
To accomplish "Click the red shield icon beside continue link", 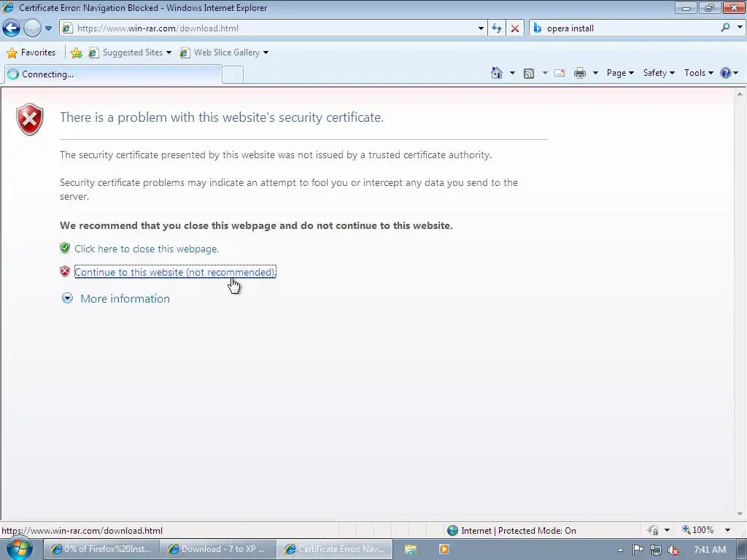I will [x=65, y=271].
